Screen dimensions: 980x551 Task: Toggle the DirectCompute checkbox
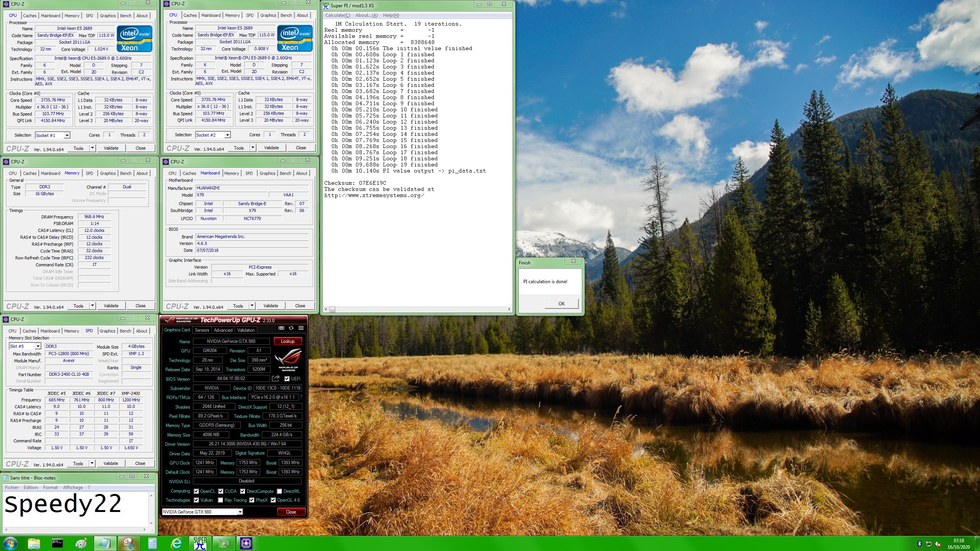click(243, 491)
